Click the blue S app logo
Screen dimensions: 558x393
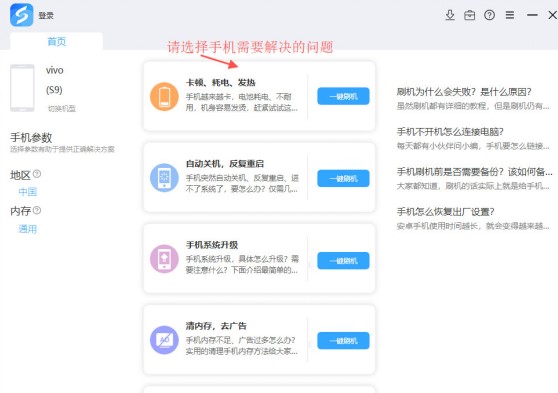pos(21,15)
